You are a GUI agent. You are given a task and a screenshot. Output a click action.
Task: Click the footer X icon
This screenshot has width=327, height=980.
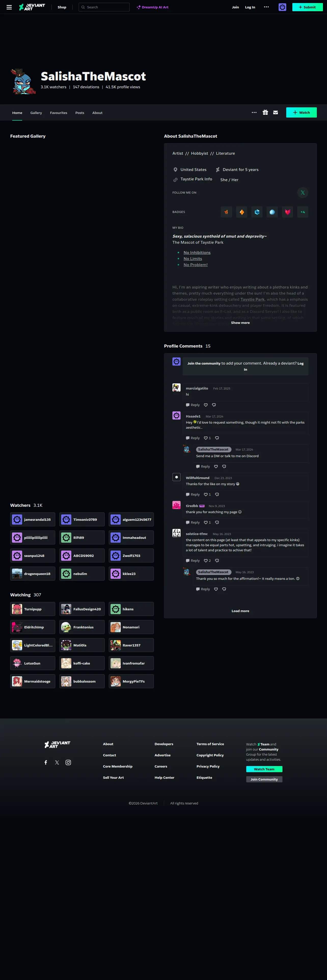[57, 762]
